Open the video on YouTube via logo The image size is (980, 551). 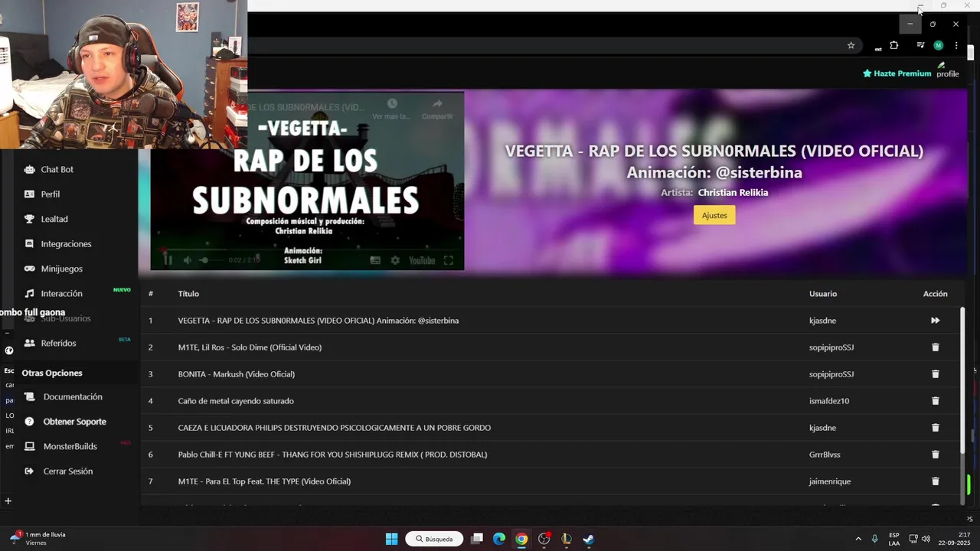(421, 260)
